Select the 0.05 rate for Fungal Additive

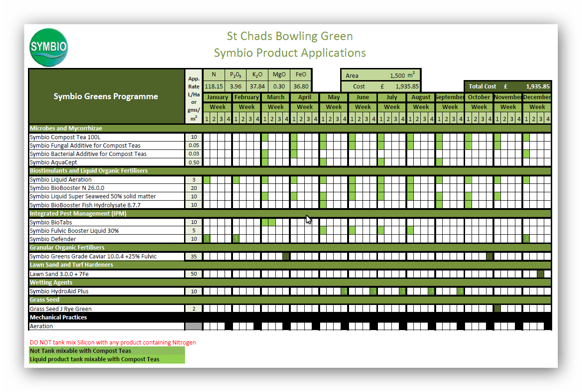click(x=194, y=146)
